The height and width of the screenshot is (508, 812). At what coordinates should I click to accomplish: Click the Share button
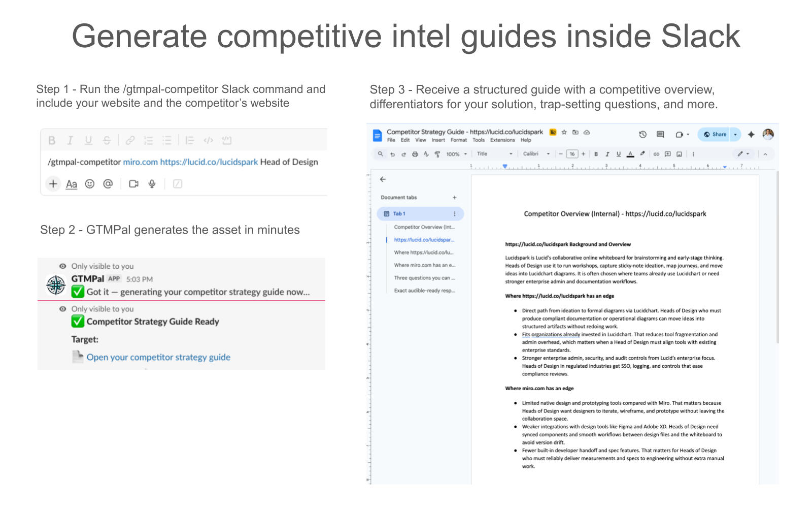715,135
